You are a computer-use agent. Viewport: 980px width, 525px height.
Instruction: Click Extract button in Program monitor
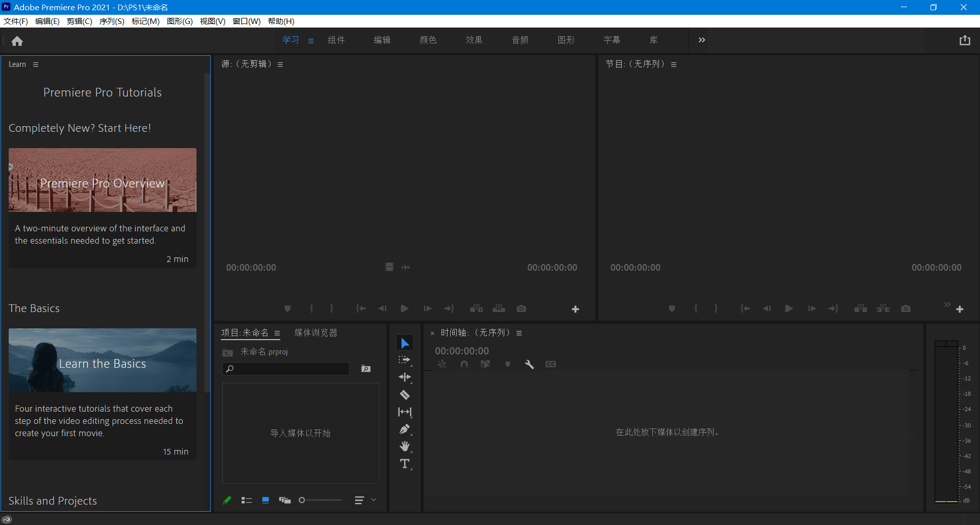click(x=883, y=308)
